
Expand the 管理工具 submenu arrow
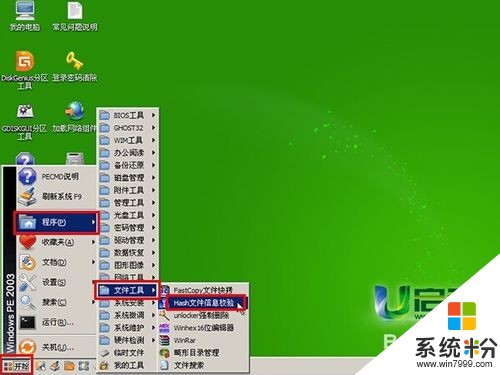(154, 203)
